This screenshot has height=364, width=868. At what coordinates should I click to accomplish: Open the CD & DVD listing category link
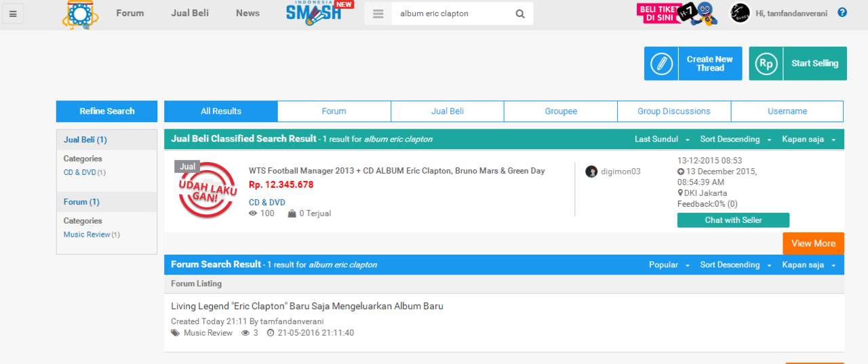(x=267, y=203)
